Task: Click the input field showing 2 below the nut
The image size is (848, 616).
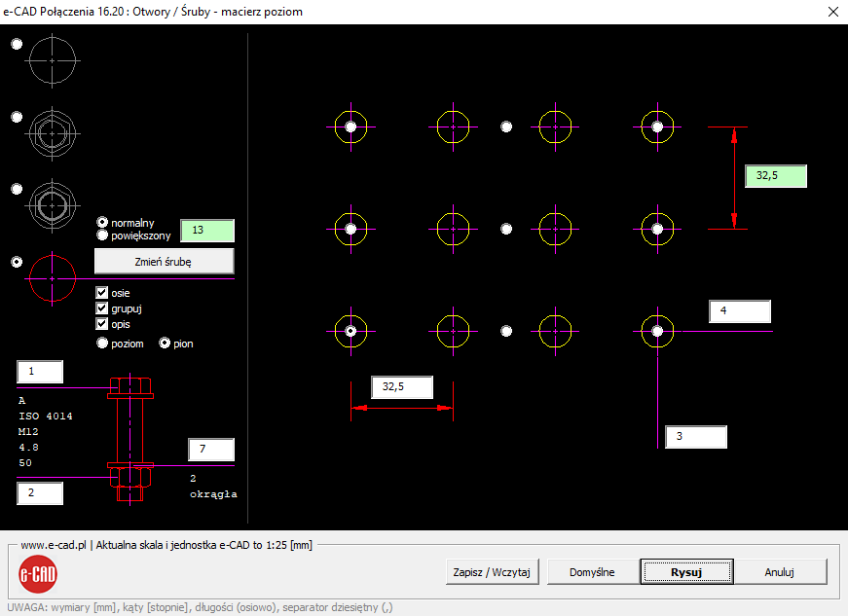Action: (40, 493)
